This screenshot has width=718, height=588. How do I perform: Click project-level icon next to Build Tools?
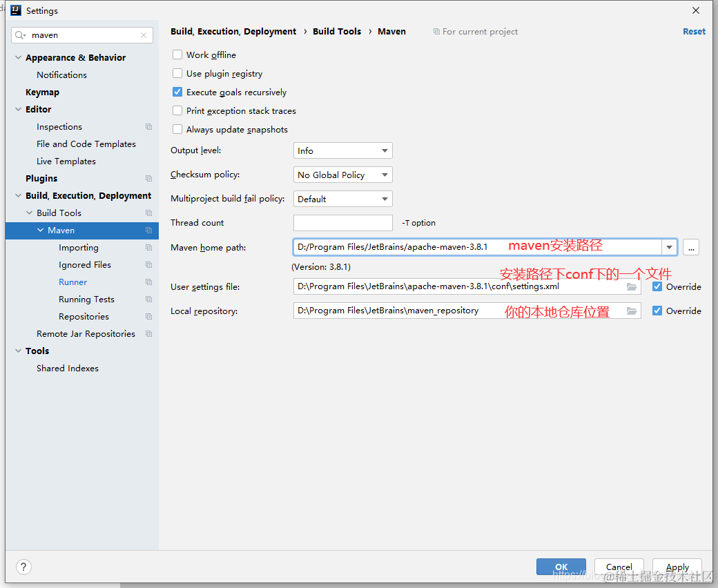[x=149, y=213]
